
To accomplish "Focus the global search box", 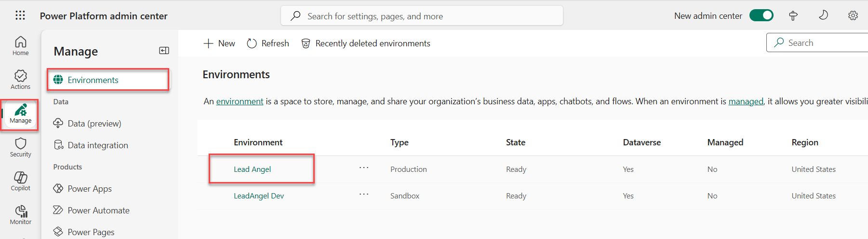I will coord(422,16).
